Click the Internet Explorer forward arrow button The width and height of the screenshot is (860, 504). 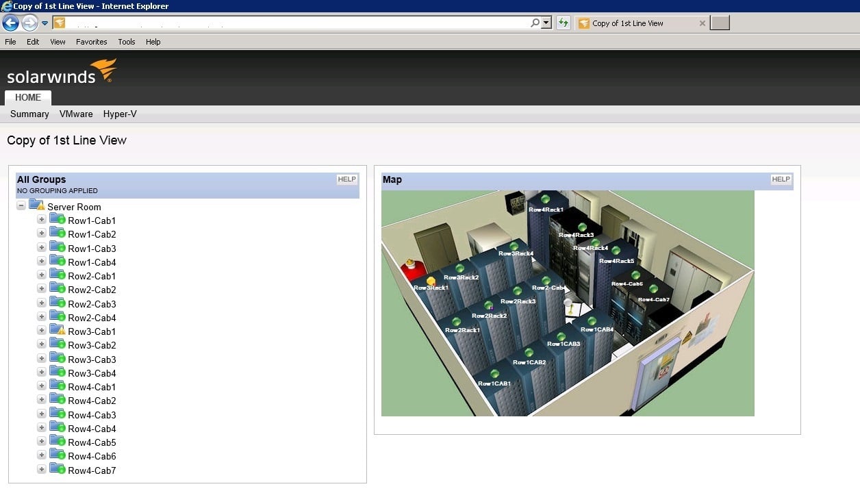pyautogui.click(x=29, y=23)
